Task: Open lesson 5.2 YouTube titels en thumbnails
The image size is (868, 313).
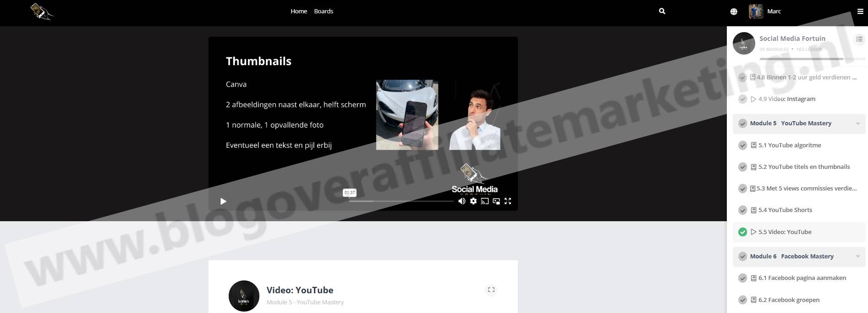Action: point(804,167)
